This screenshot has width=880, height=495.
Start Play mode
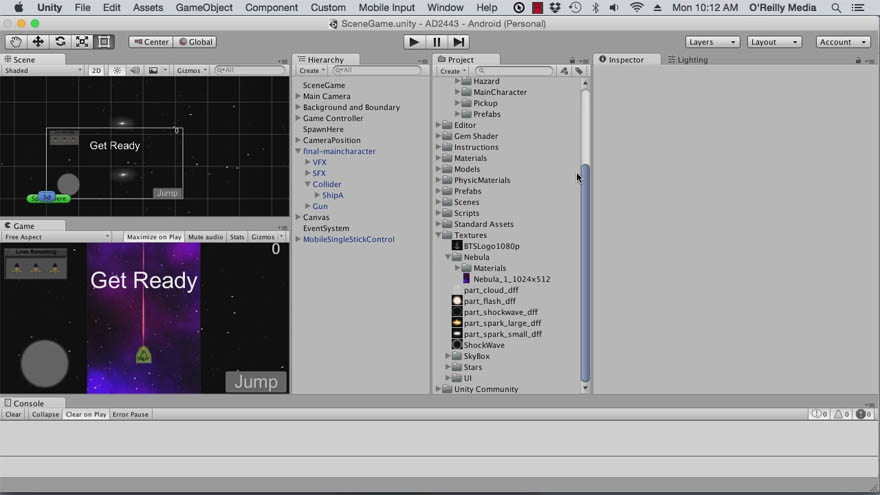[414, 42]
